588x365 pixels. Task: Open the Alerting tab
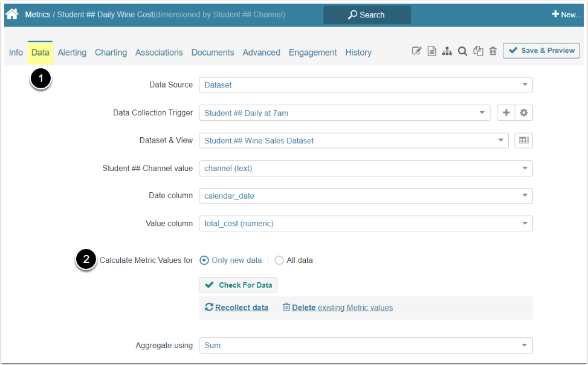[x=72, y=53]
